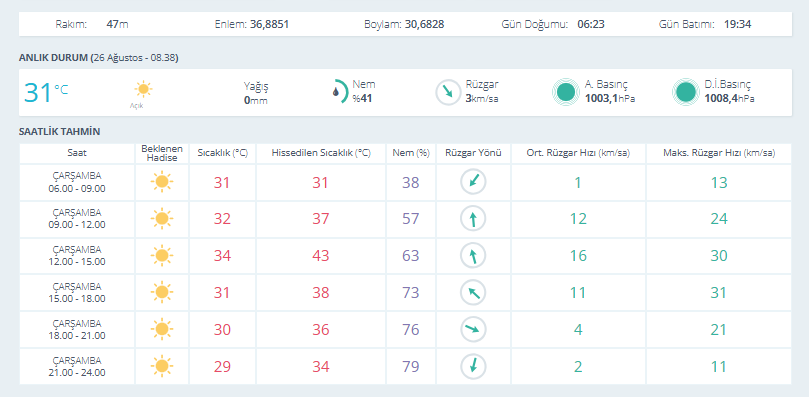
Task: Click average wind speed 12 cell
Action: (x=578, y=219)
